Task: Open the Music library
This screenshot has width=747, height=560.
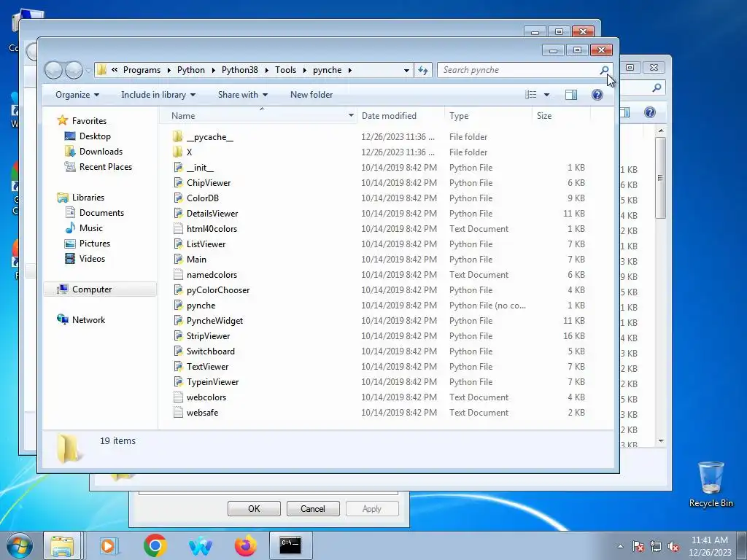Action: click(90, 228)
